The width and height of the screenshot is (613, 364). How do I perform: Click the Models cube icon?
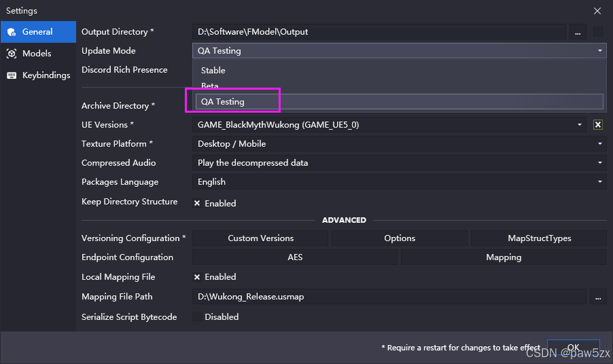12,54
